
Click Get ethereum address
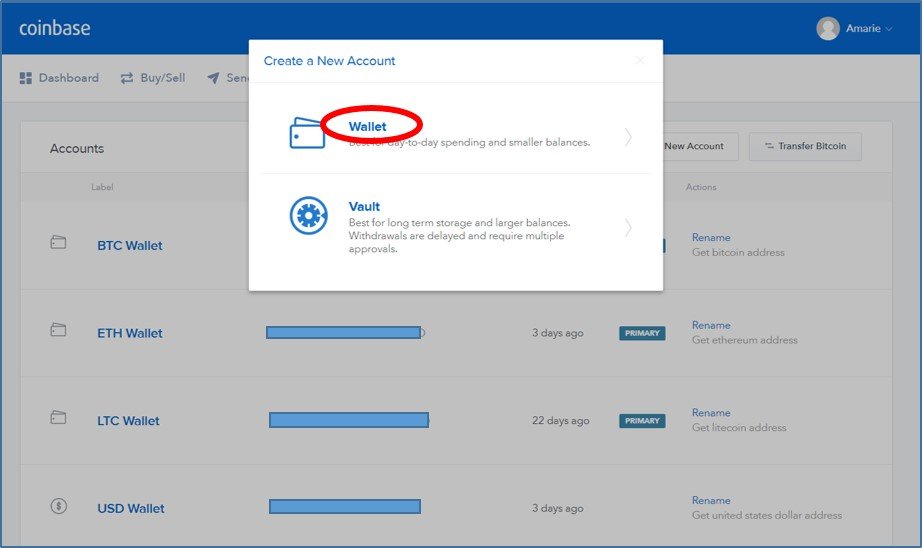coord(744,340)
